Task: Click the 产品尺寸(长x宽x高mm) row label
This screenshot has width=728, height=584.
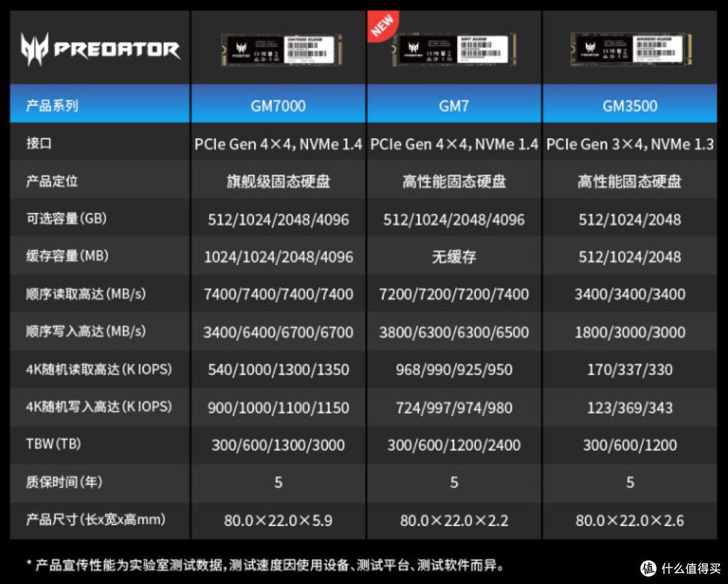Action: point(96,519)
